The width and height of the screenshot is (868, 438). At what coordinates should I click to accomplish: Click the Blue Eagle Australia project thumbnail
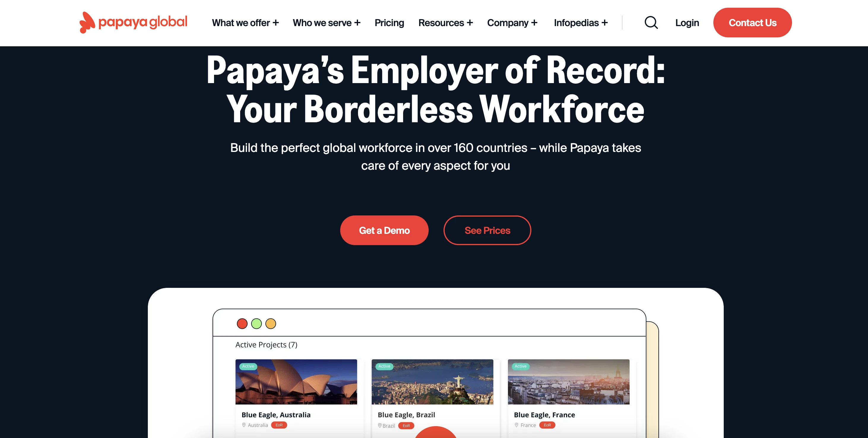[x=295, y=382]
